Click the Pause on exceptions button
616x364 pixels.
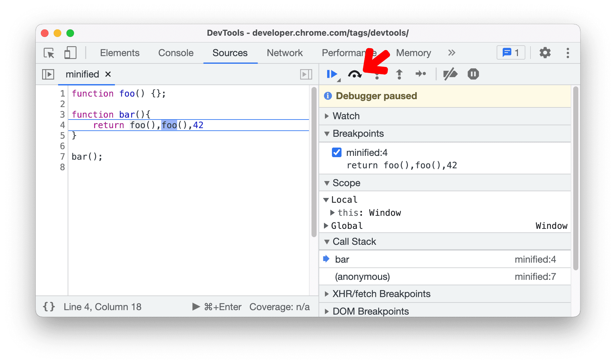point(474,74)
